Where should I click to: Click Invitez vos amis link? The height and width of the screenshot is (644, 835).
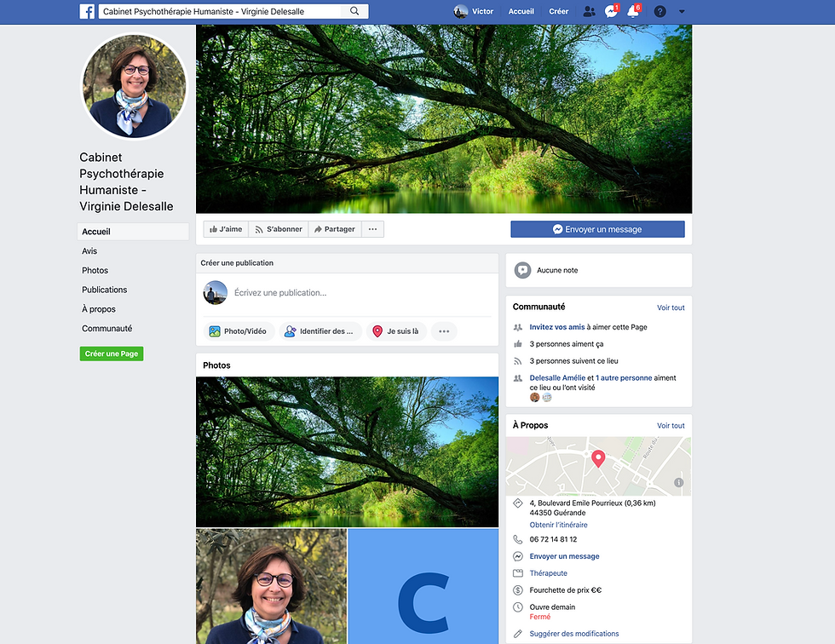pos(557,327)
